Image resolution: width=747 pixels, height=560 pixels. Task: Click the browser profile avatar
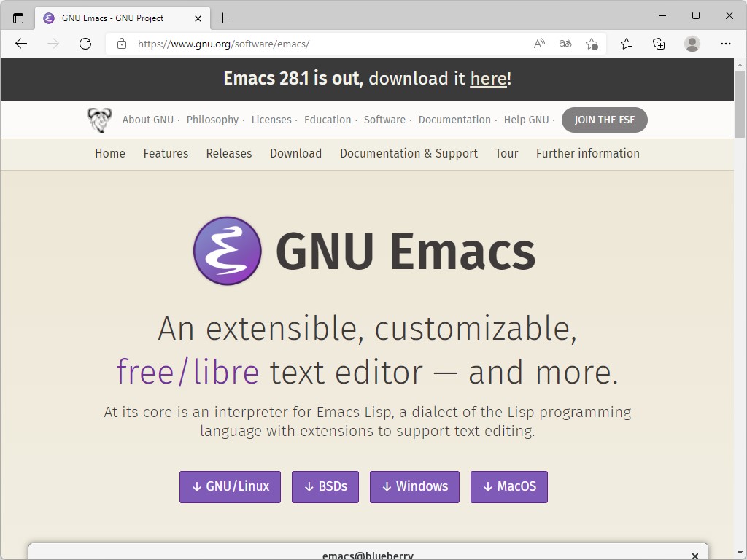pos(692,44)
